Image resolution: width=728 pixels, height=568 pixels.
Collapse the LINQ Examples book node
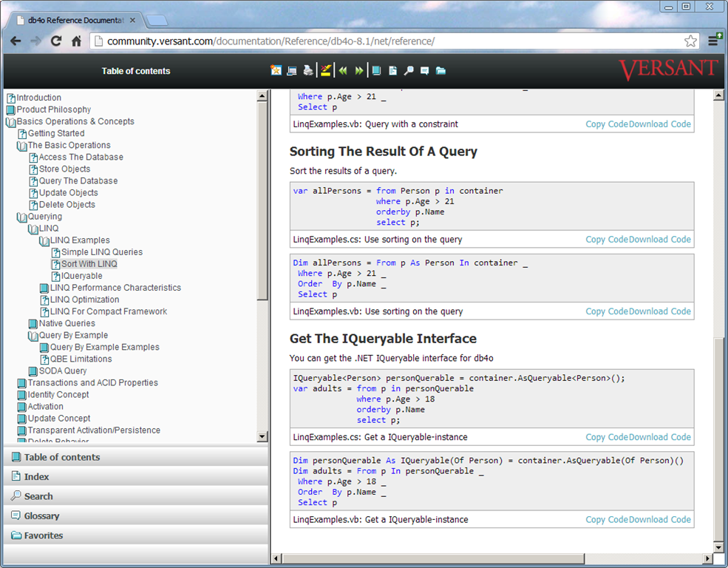(44, 240)
